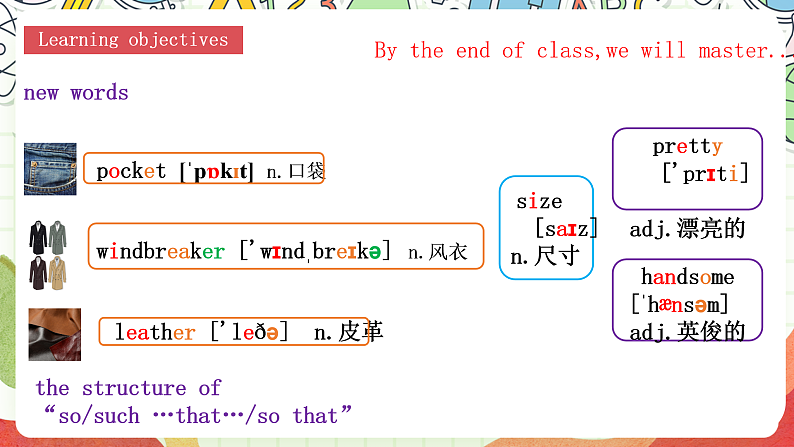Viewport: 794px width, 447px height.
Task: Click the handsome phonetic transcription
Action: point(680,304)
